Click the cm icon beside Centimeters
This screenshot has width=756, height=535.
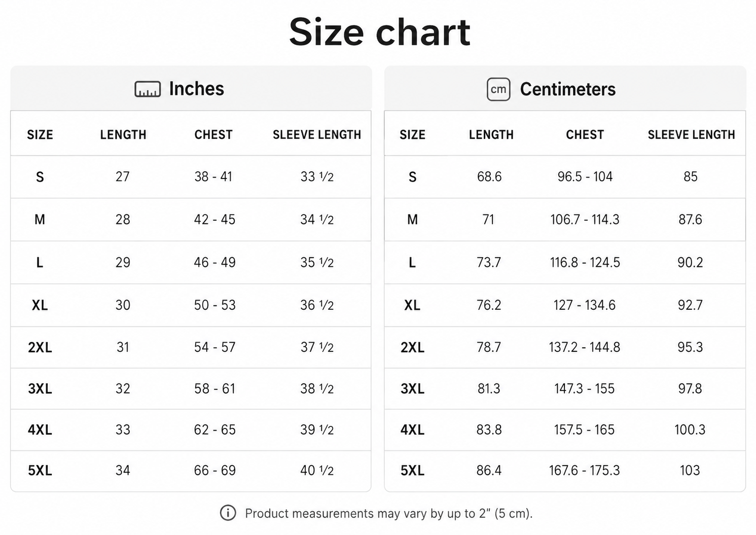[498, 89]
